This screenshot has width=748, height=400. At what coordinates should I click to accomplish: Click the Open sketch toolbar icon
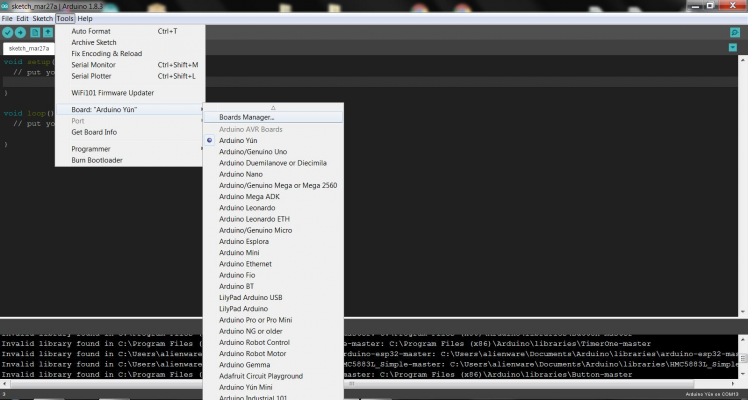click(x=48, y=33)
